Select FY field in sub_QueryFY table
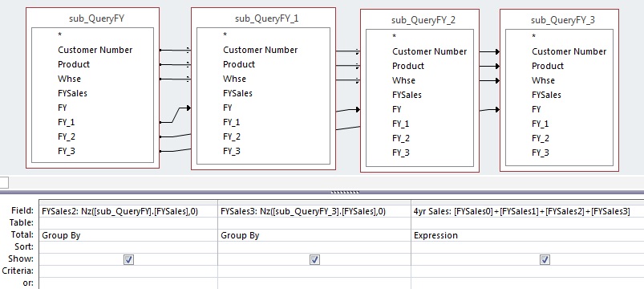The image size is (644, 289). pyautogui.click(x=62, y=108)
